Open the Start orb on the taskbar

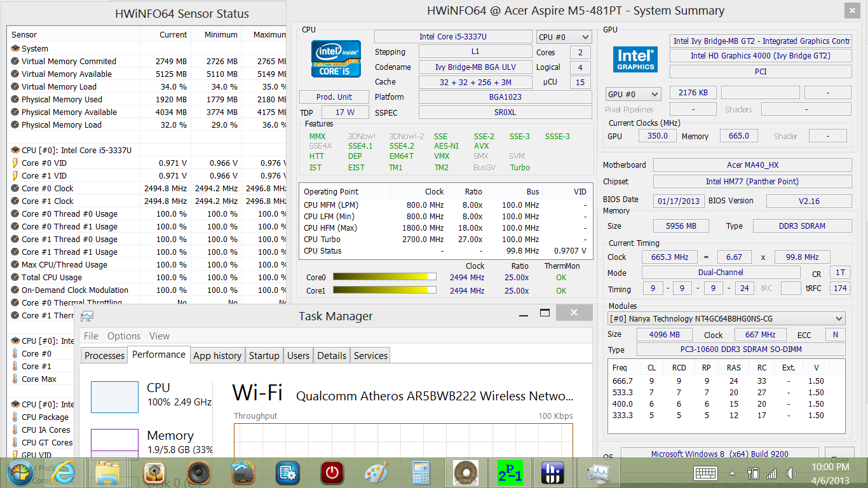pos(20,473)
